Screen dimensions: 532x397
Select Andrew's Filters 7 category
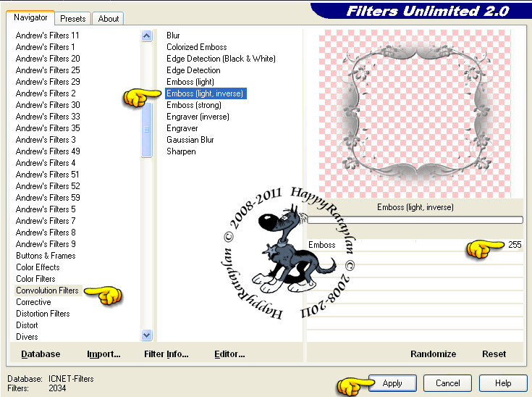(46, 221)
